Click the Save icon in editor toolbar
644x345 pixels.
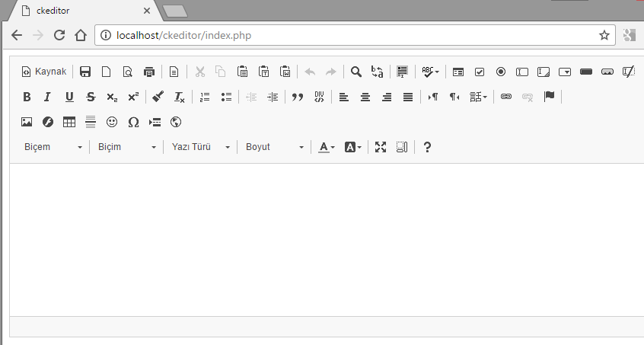pyautogui.click(x=85, y=72)
